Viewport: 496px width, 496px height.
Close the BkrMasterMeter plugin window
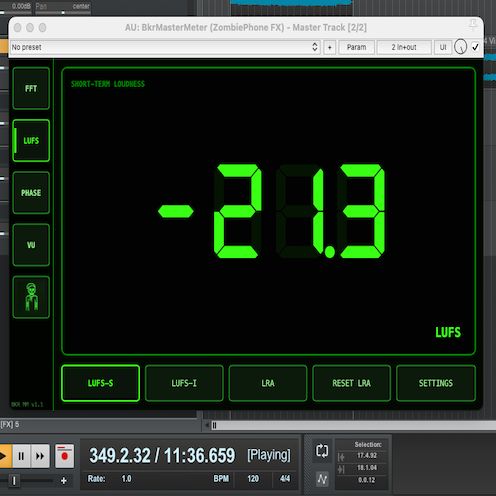pyautogui.click(x=17, y=27)
